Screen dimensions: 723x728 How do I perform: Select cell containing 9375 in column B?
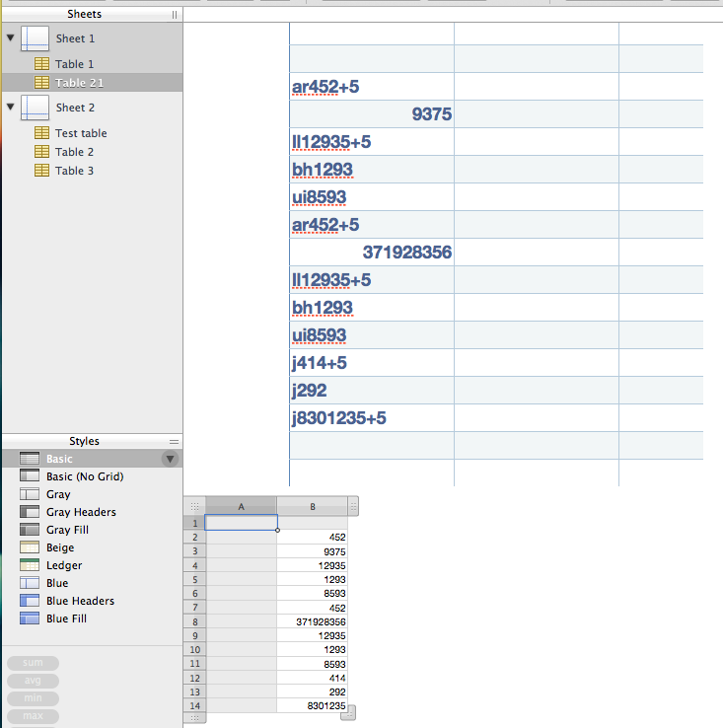pos(312,551)
